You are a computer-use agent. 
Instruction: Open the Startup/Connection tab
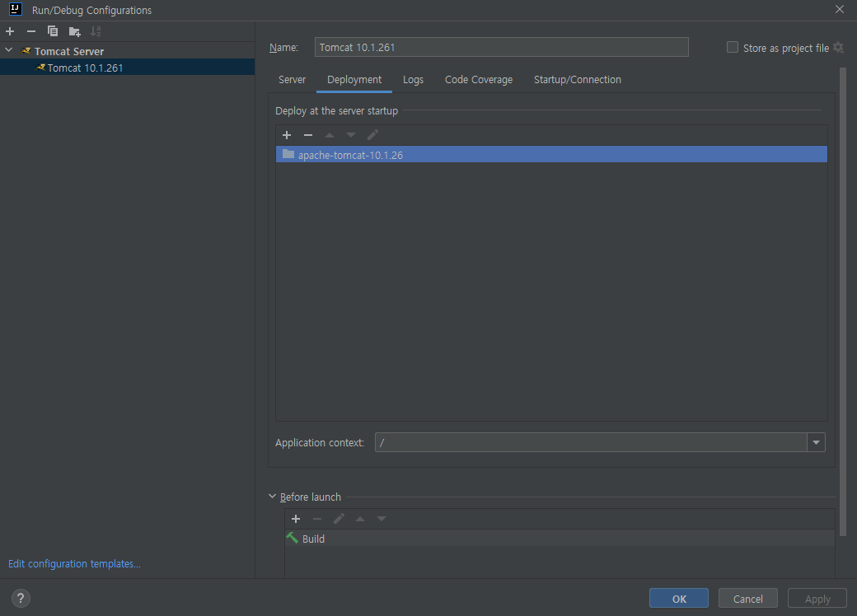point(577,80)
